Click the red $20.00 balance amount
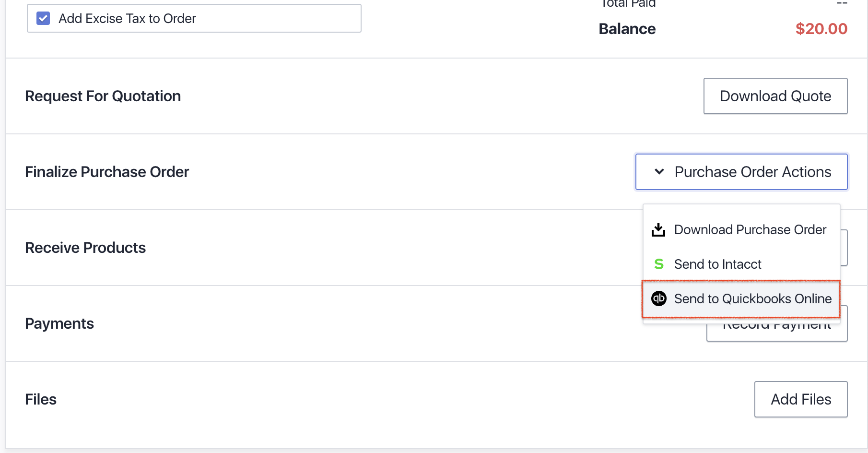Image resolution: width=868 pixels, height=453 pixels. (821, 29)
